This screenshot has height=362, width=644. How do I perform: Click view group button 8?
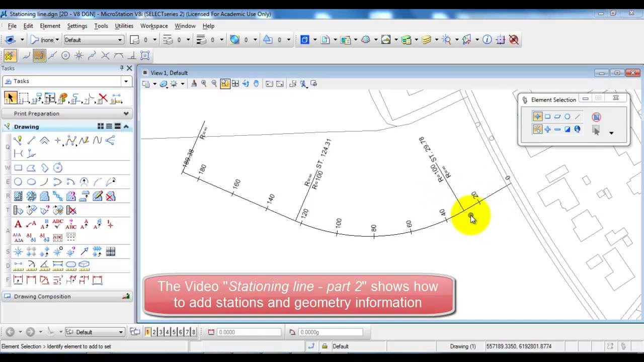[194, 332]
